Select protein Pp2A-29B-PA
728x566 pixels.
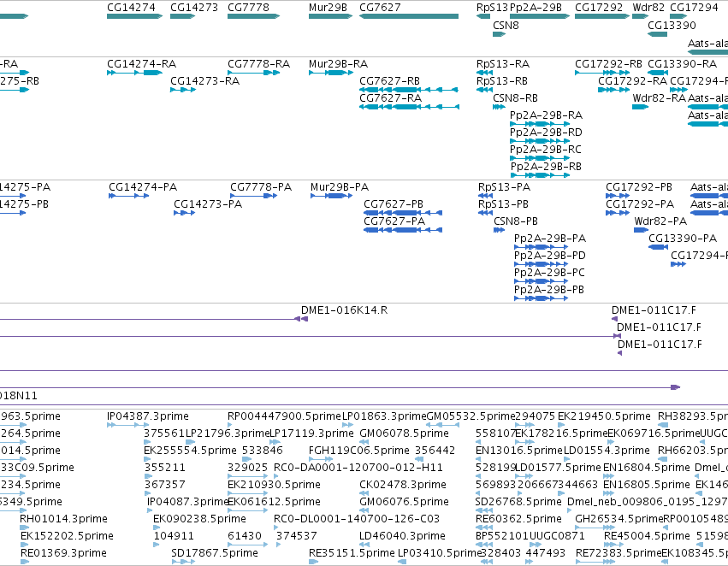pyautogui.click(x=541, y=247)
